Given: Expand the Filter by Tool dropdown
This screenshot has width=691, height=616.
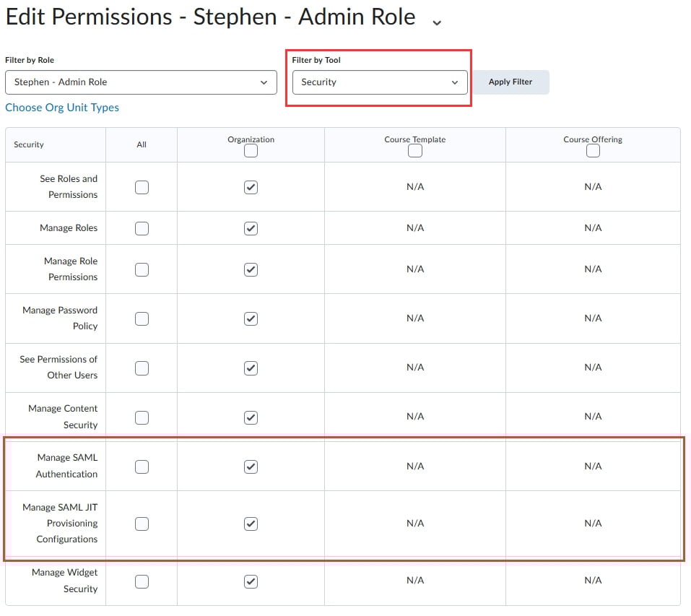Looking at the screenshot, I should click(380, 82).
